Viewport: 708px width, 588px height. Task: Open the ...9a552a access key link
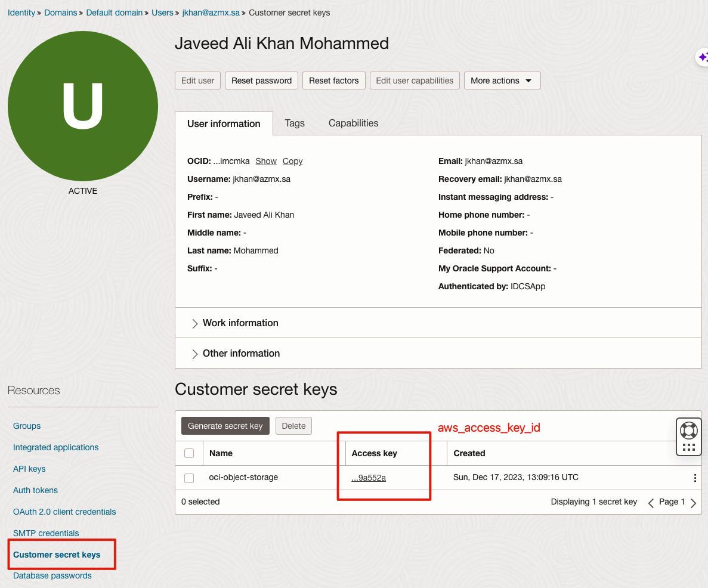pos(369,478)
